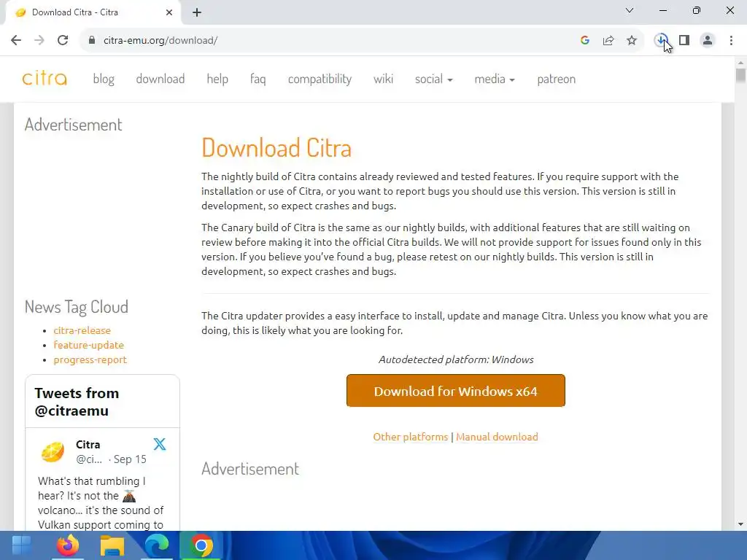Go back with the browser back arrow
The height and width of the screenshot is (560, 747).
pos(16,41)
